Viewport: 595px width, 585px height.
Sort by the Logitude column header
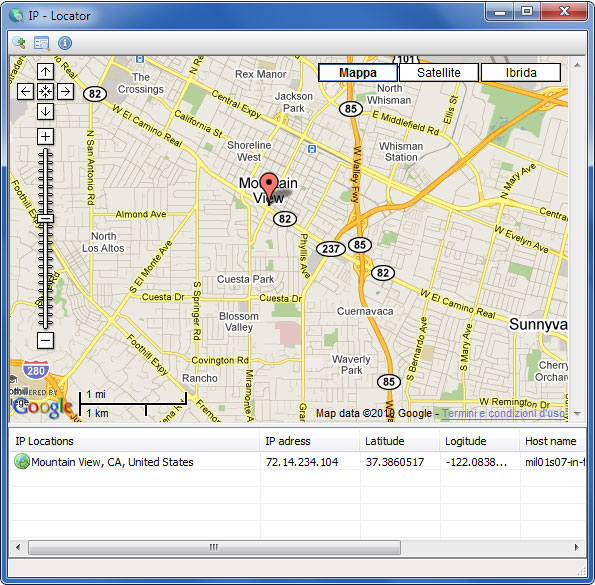pos(480,441)
